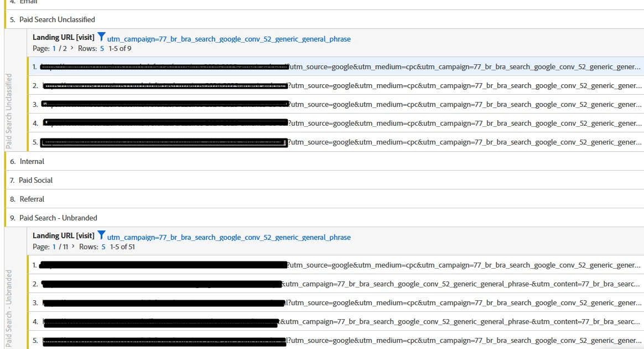Viewport: 644px width, 349px height.
Task: Go to next page in Paid Search Unclassified breakdown
Action: click(x=72, y=48)
